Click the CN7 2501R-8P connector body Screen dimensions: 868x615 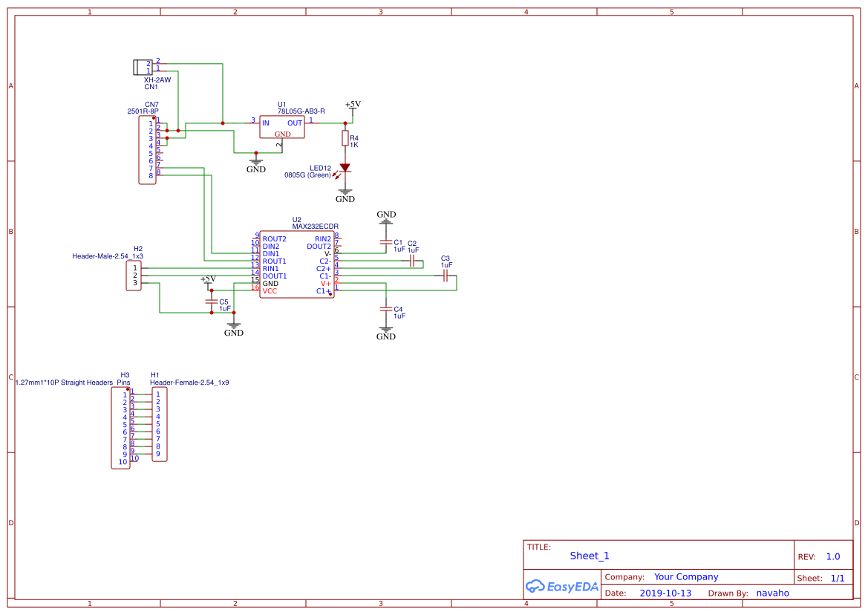coord(146,149)
